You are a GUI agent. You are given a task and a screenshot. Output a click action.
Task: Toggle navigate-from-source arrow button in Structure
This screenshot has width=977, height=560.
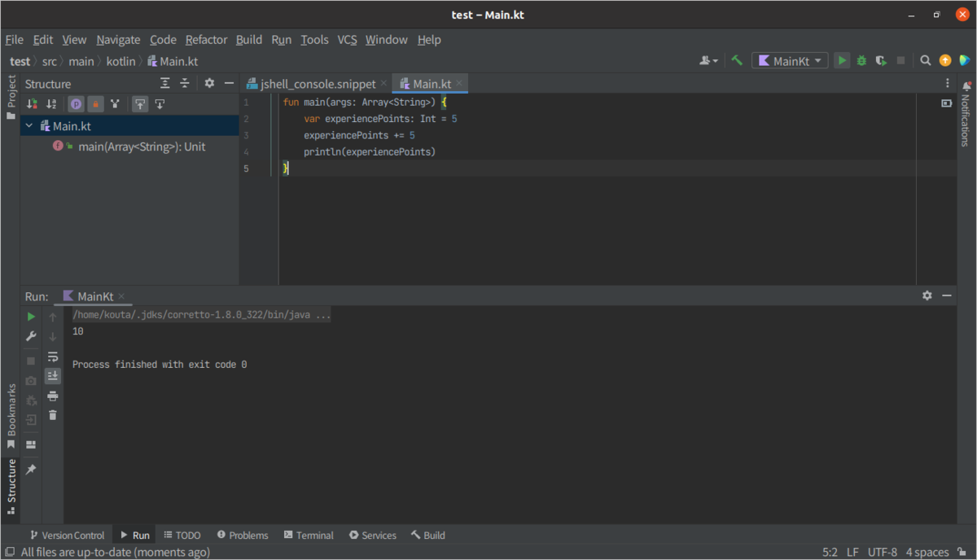click(160, 103)
